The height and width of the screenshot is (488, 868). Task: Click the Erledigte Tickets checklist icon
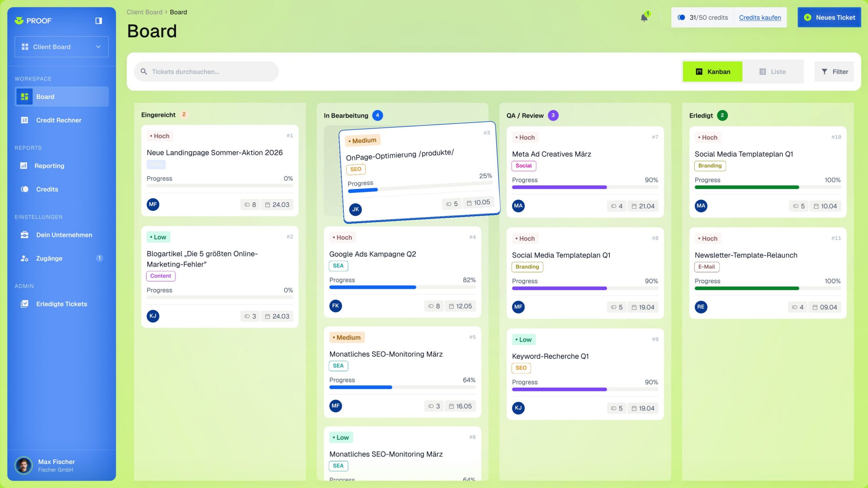24,304
